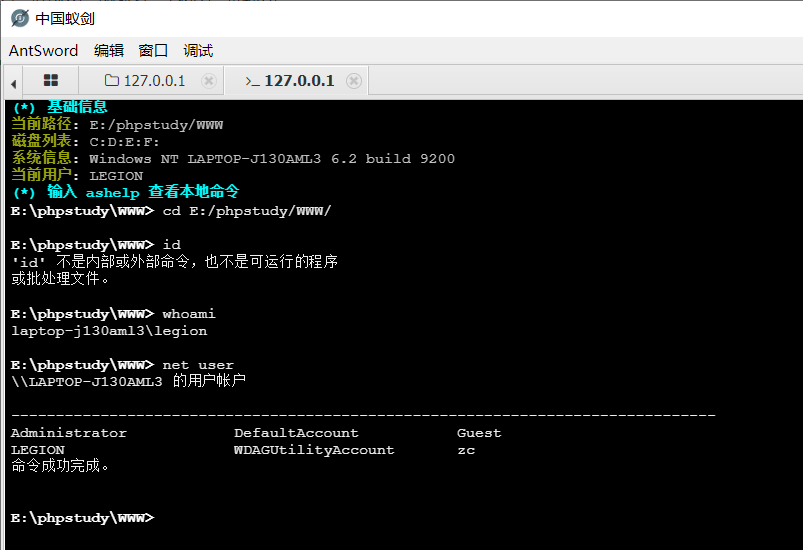Open the 窗口 menu
Viewport: 803px width, 550px height.
point(153,51)
